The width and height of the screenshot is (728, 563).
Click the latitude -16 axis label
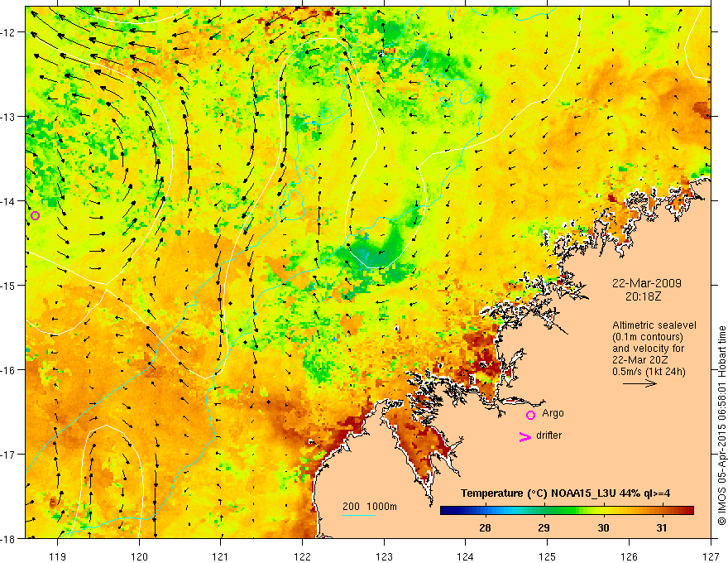tap(9, 370)
